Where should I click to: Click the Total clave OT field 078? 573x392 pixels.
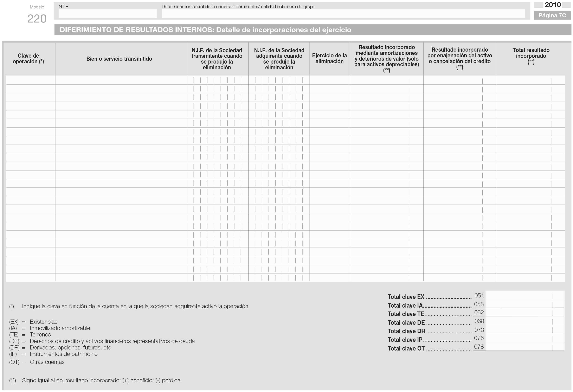525,347
